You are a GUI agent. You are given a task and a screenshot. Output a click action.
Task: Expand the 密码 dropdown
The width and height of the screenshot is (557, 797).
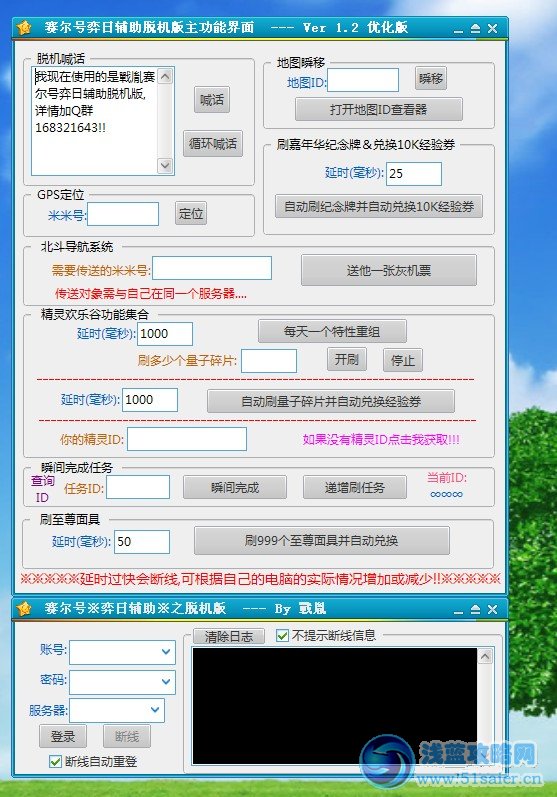click(166, 682)
